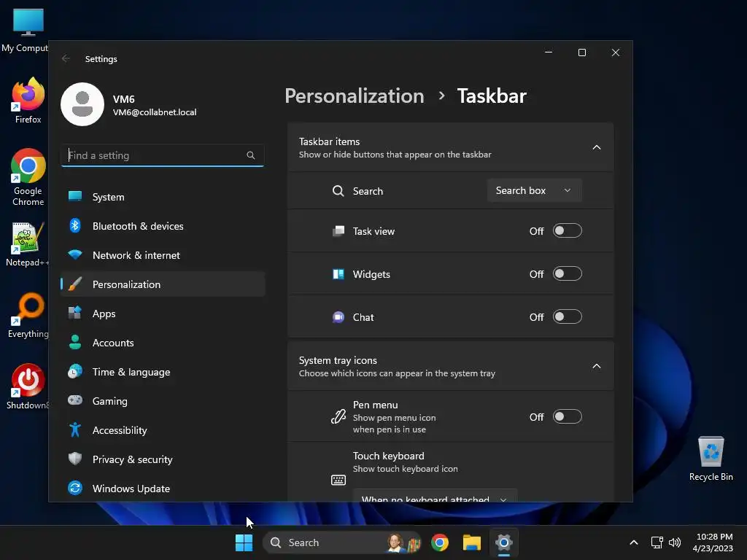Open the touch keyboard 'When no keyboard attached' dropdown
Image resolution: width=747 pixels, height=560 pixels.
click(435, 495)
